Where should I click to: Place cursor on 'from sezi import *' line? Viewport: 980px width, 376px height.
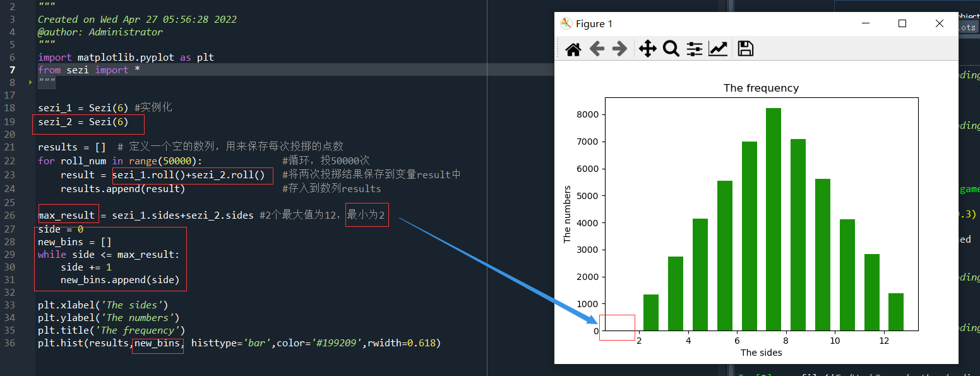[89, 70]
